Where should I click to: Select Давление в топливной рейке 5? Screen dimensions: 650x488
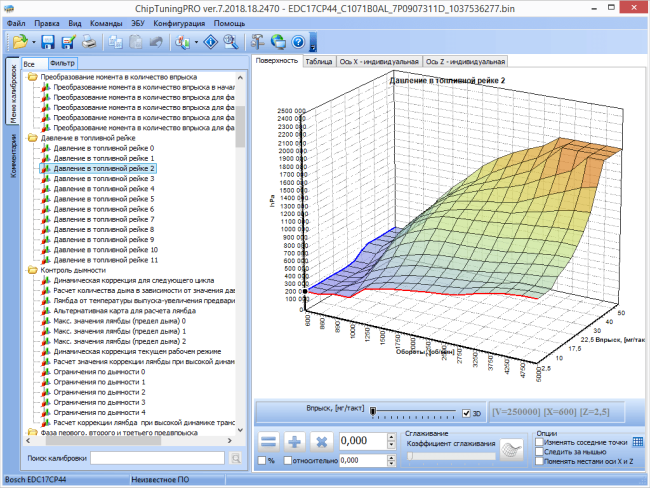pyautogui.click(x=104, y=199)
